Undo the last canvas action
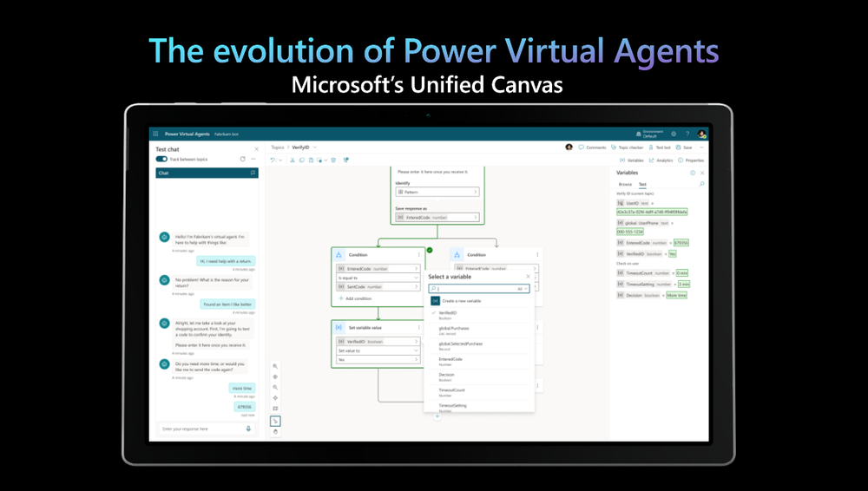Image resolution: width=868 pixels, height=491 pixels. pos(273,160)
